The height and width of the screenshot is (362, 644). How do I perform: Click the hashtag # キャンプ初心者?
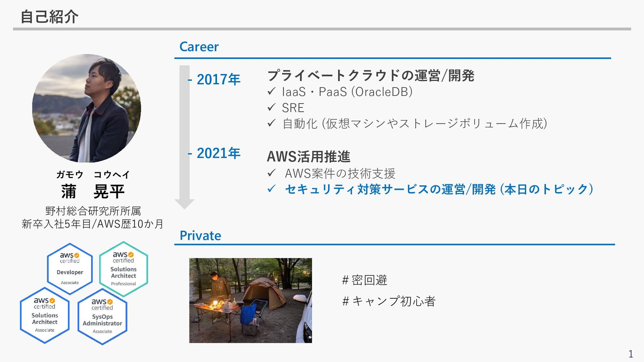[x=389, y=301]
